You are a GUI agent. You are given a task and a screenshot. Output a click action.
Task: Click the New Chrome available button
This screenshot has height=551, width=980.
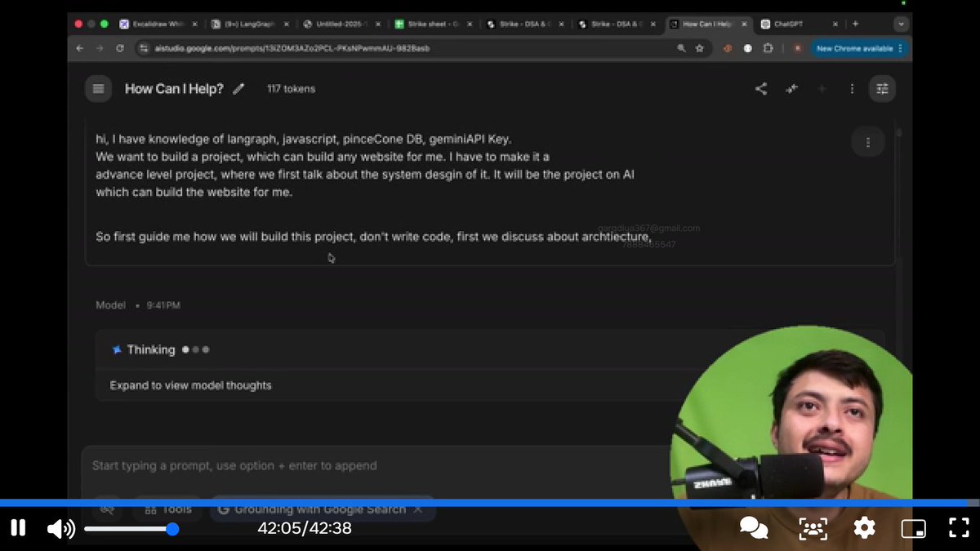(860, 48)
